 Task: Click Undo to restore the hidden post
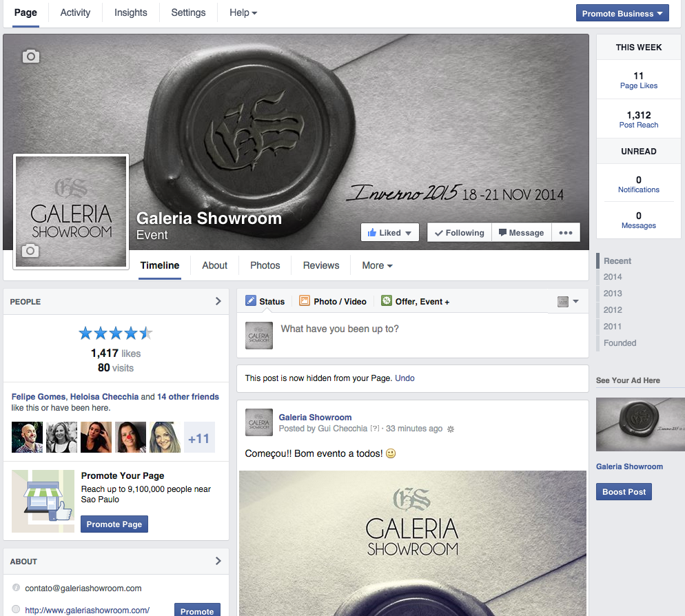pos(405,378)
